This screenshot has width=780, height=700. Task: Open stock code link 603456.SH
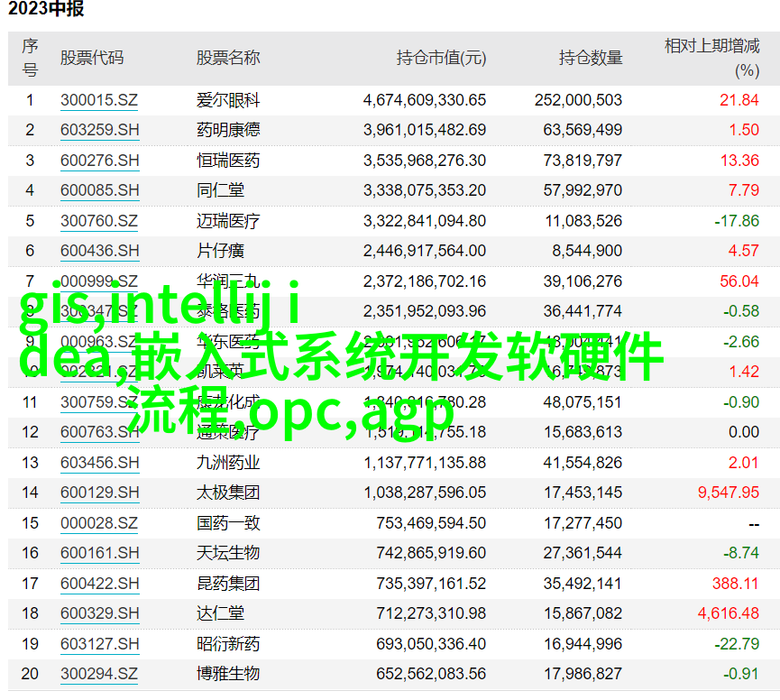tap(99, 463)
